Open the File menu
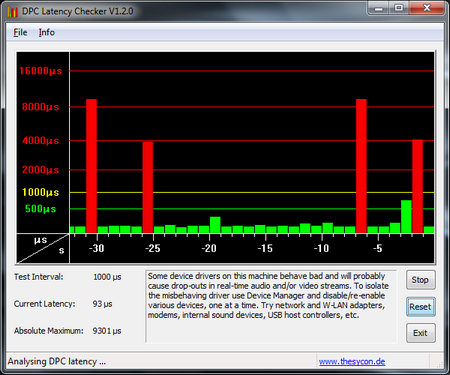This screenshot has width=450, height=375. 20,32
